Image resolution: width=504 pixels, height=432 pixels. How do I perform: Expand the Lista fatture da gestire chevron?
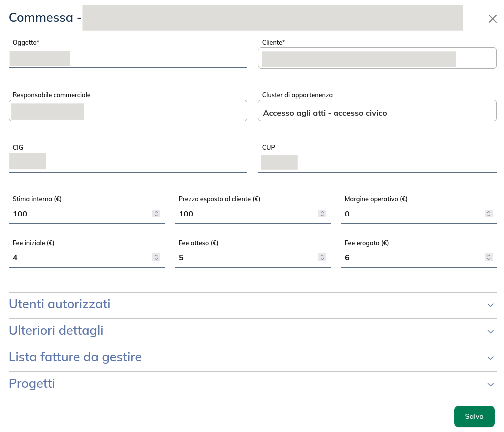490,358
